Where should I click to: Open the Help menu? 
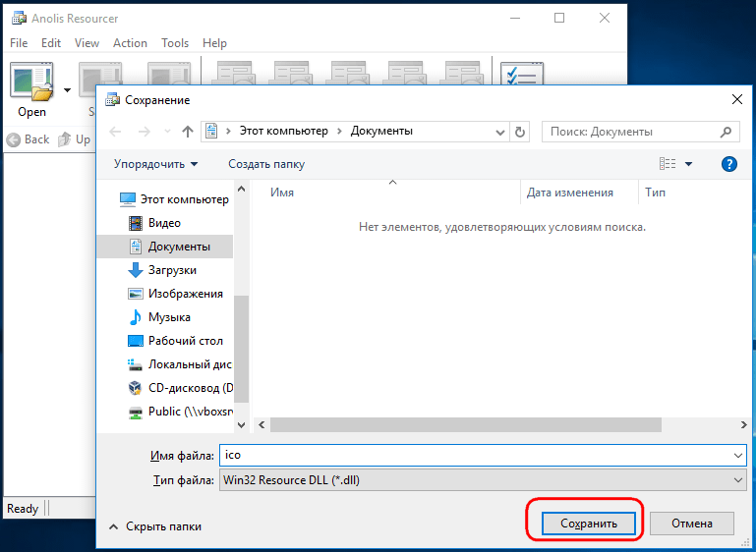click(214, 43)
